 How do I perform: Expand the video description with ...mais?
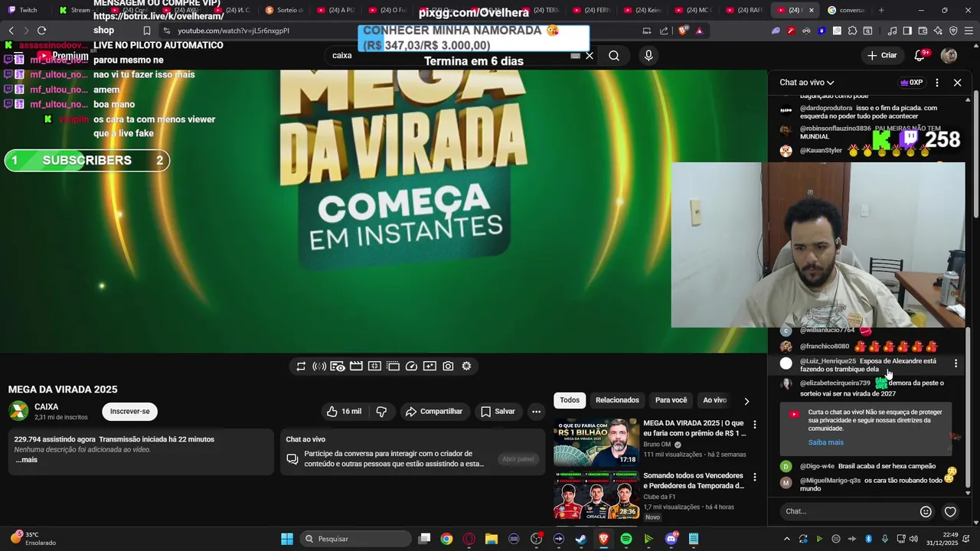(x=26, y=460)
